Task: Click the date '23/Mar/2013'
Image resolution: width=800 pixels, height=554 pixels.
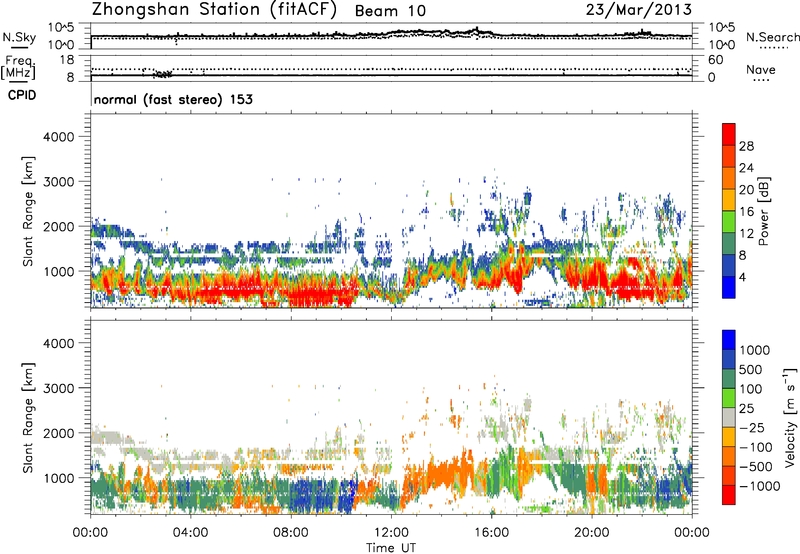Action: tap(639, 10)
